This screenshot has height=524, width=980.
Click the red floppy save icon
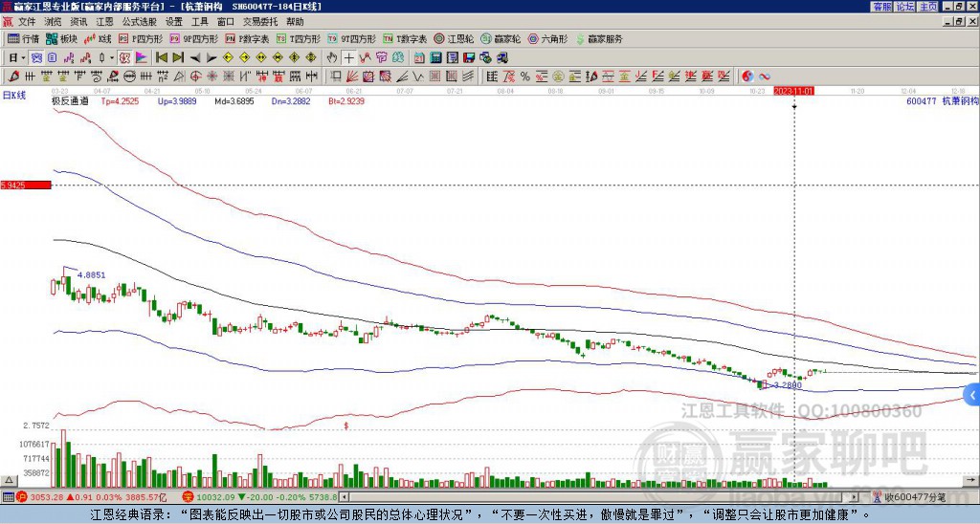coord(469,58)
